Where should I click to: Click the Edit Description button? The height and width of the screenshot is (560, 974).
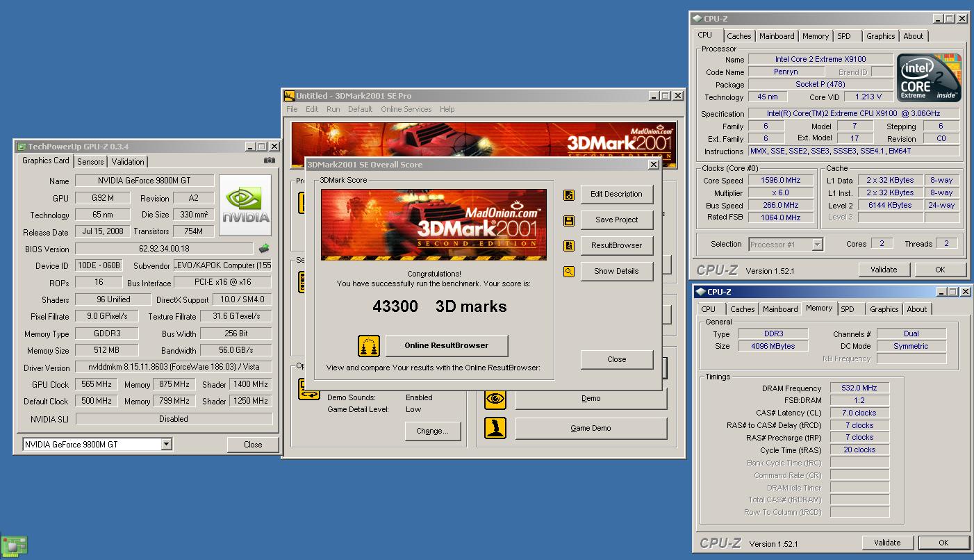click(616, 194)
